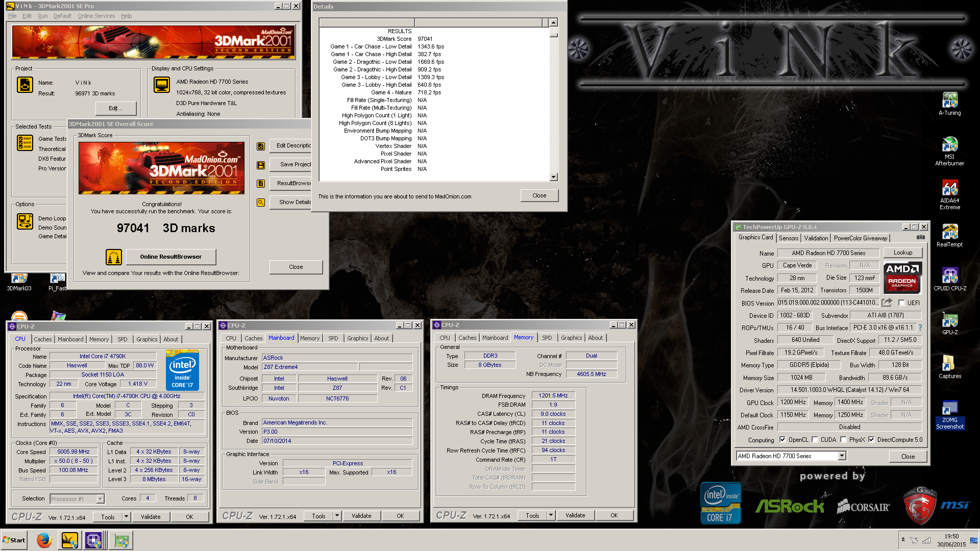Open PowerColor Giveaway tab
The width and height of the screenshot is (980, 551).
pos(861,238)
